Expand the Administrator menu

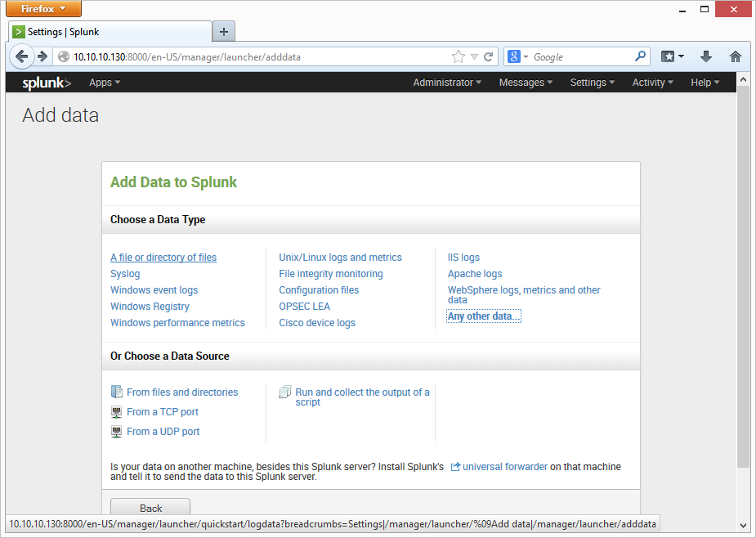(447, 83)
